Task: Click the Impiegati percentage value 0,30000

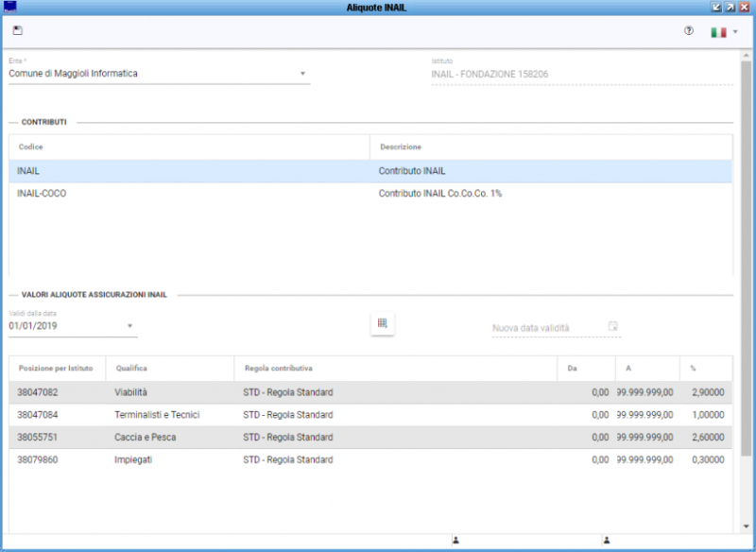Action: tap(704, 460)
